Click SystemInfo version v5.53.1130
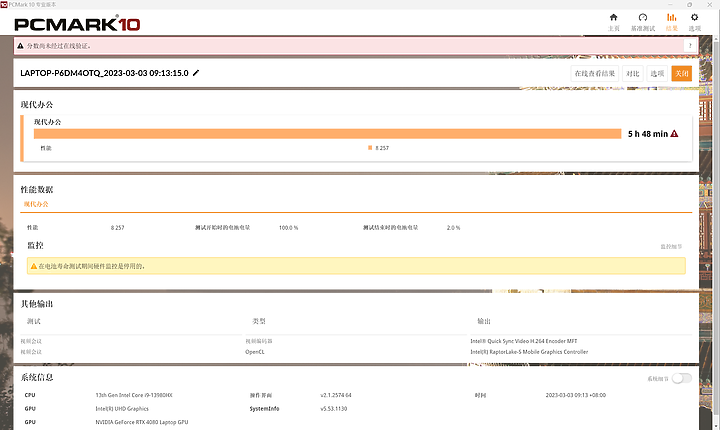This screenshot has height=430, width=720. pos(334,408)
